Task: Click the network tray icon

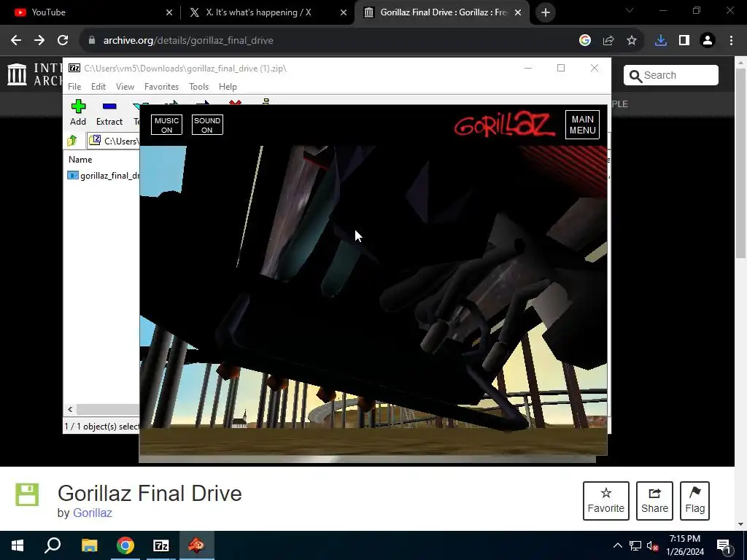Action: click(635, 545)
